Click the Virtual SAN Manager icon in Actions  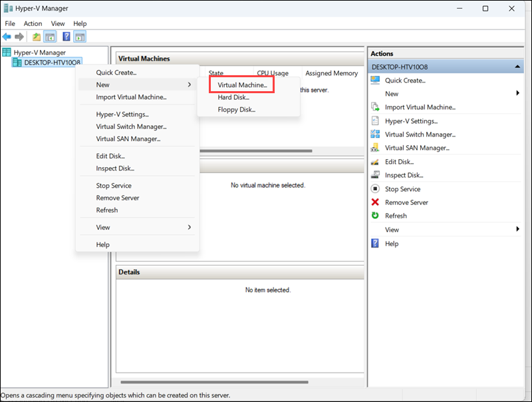tap(375, 148)
